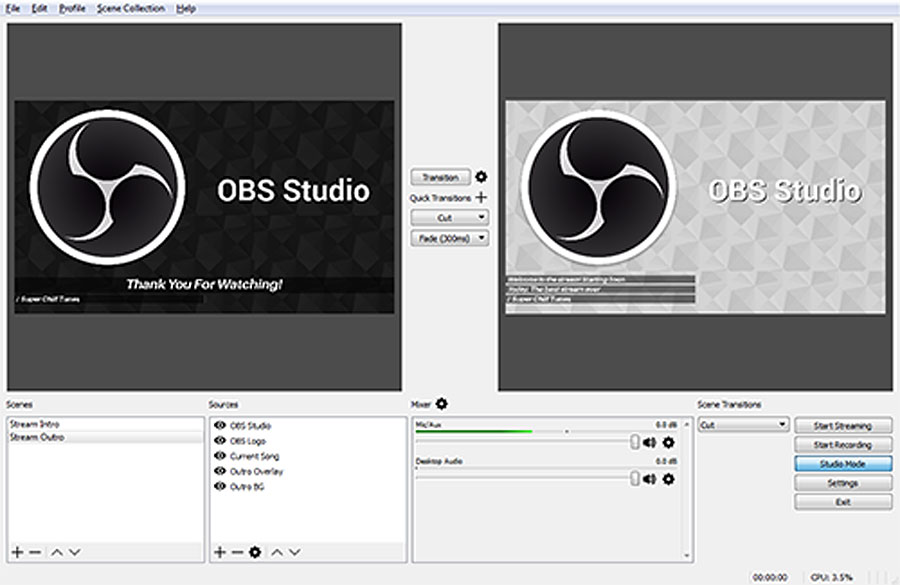The height and width of the screenshot is (585, 900).
Task: Select the Stream Intro scene
Action: point(105,424)
